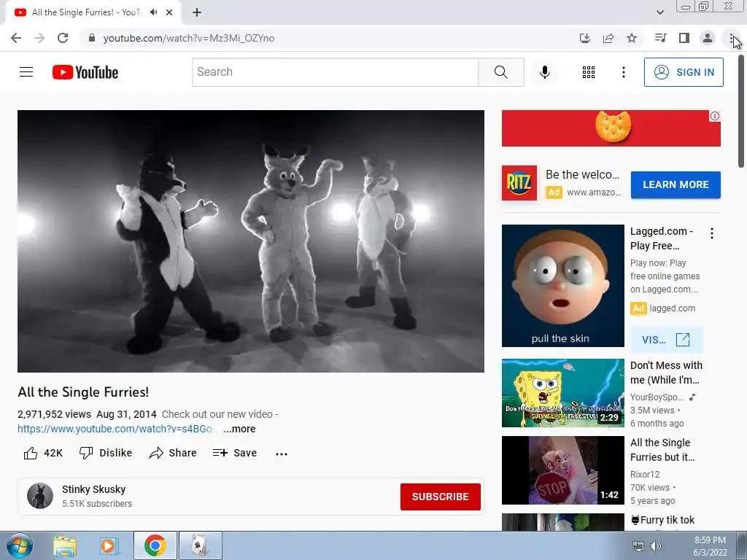Click LEARN MORE on the Ritz ad

[x=676, y=184]
